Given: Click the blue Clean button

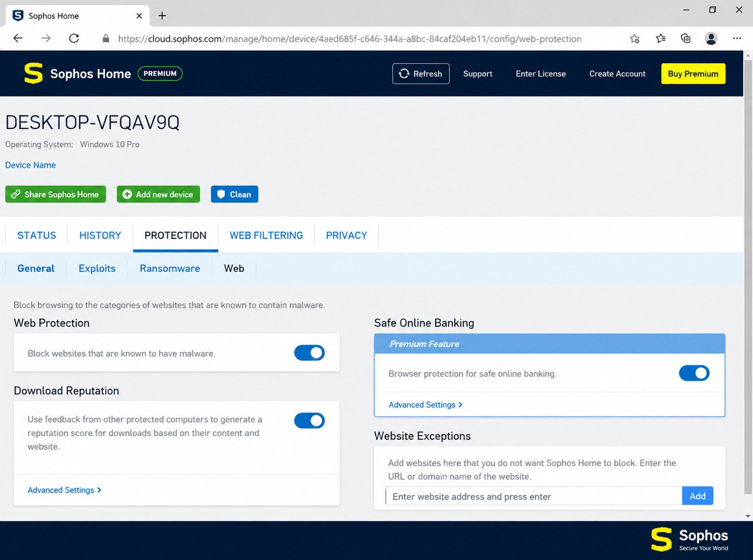Looking at the screenshot, I should coord(234,194).
